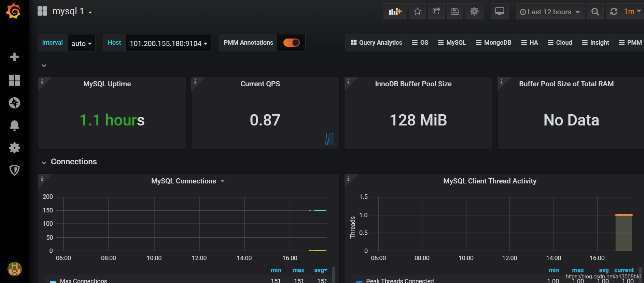The height and width of the screenshot is (283, 644).
Task: Toggle the Peak Threads Connected legend series
Action: (400, 281)
